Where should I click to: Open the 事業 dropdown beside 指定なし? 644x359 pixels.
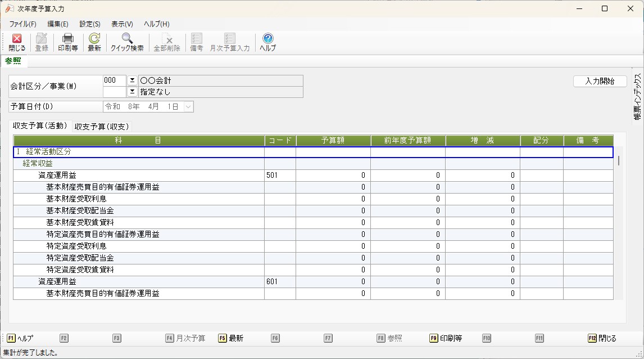(133, 91)
